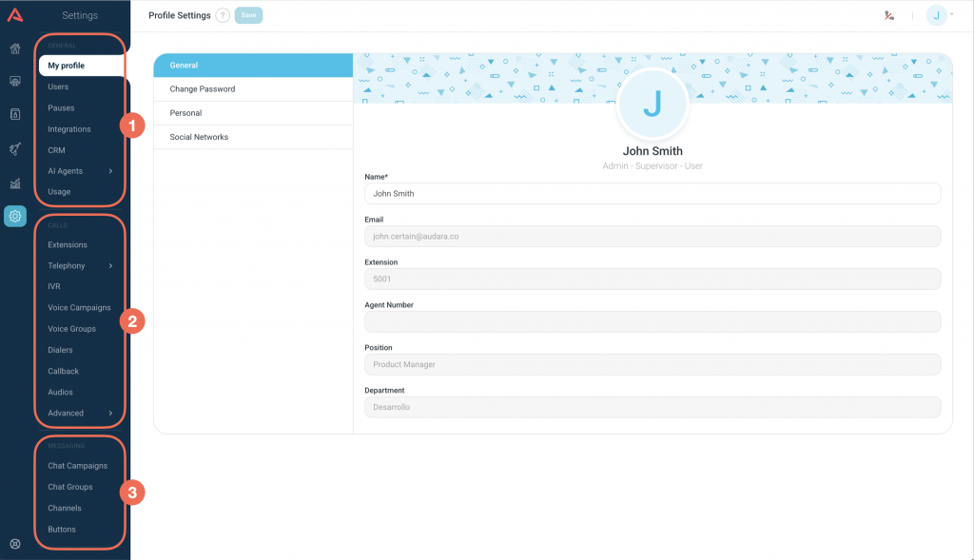Open the Reports chart icon in sidebar
The height and width of the screenshot is (560, 974).
click(x=15, y=183)
